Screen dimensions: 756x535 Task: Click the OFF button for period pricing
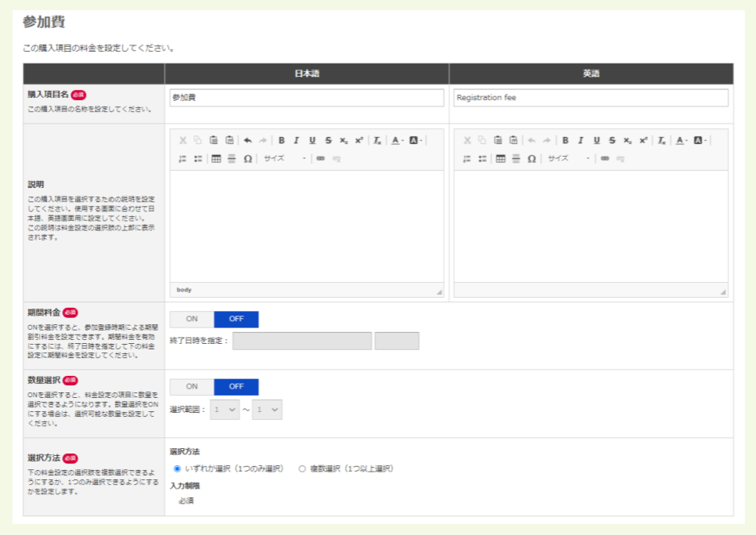(236, 319)
